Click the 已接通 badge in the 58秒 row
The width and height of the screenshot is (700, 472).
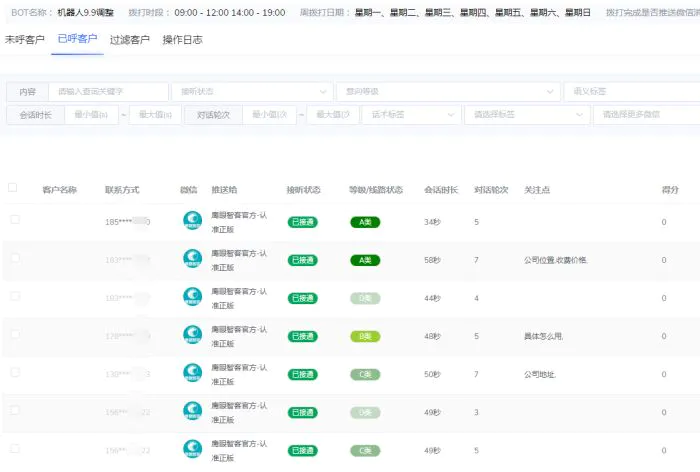click(302, 260)
